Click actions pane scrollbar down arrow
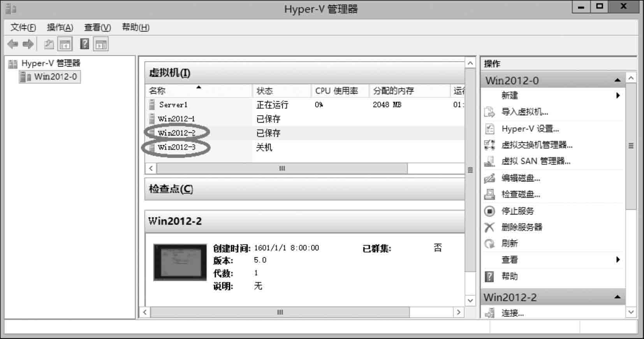 pos(631,312)
